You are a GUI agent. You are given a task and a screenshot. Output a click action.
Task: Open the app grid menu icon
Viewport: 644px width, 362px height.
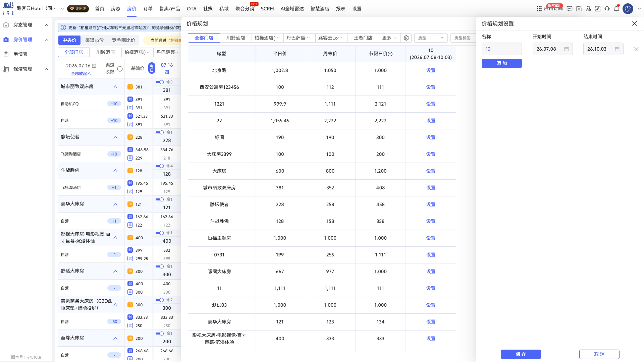pyautogui.click(x=539, y=9)
